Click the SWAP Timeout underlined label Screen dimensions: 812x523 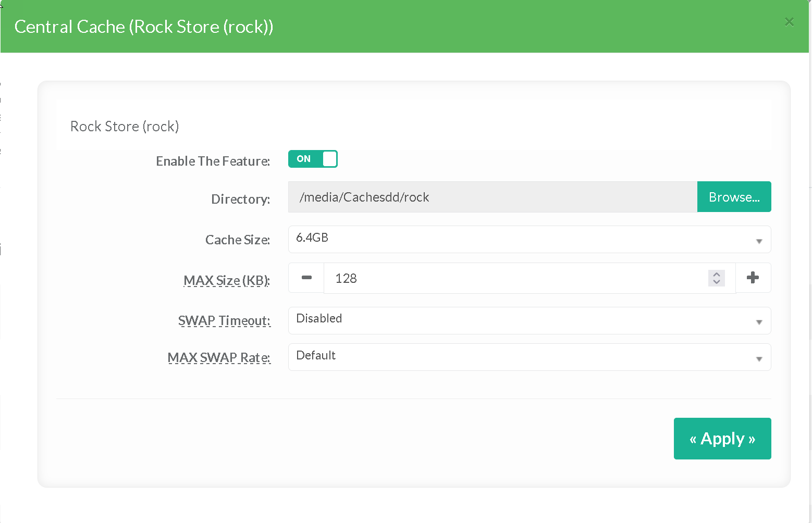[x=224, y=320]
